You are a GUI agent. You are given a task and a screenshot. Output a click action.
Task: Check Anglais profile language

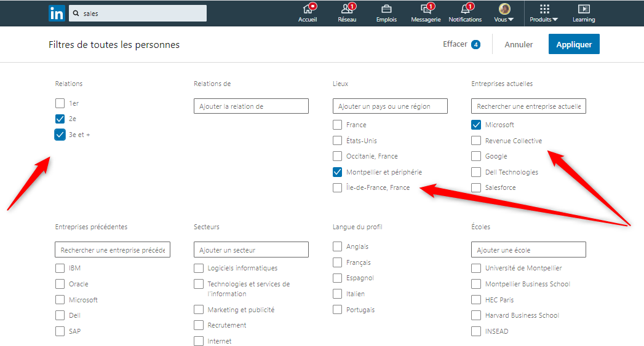click(x=337, y=246)
